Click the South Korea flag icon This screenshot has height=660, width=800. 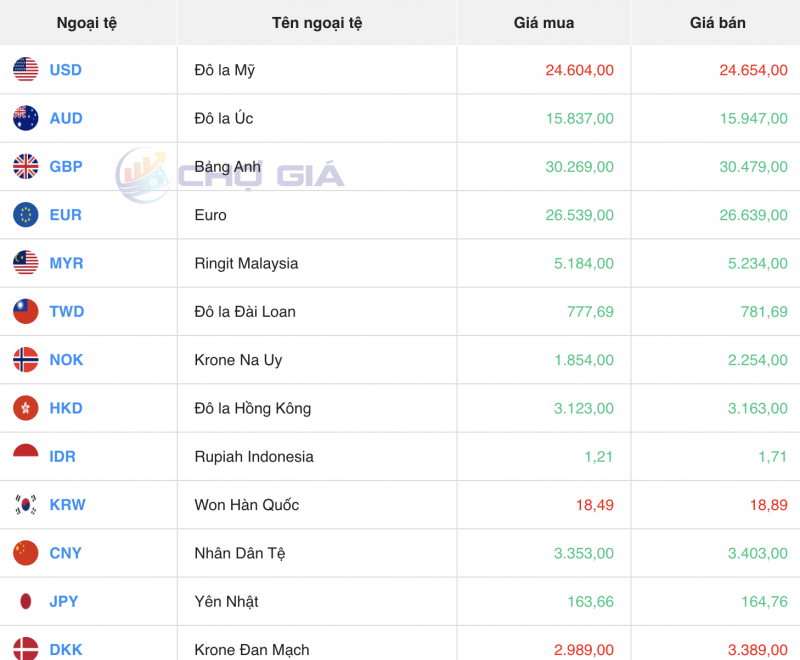pyautogui.click(x=26, y=505)
